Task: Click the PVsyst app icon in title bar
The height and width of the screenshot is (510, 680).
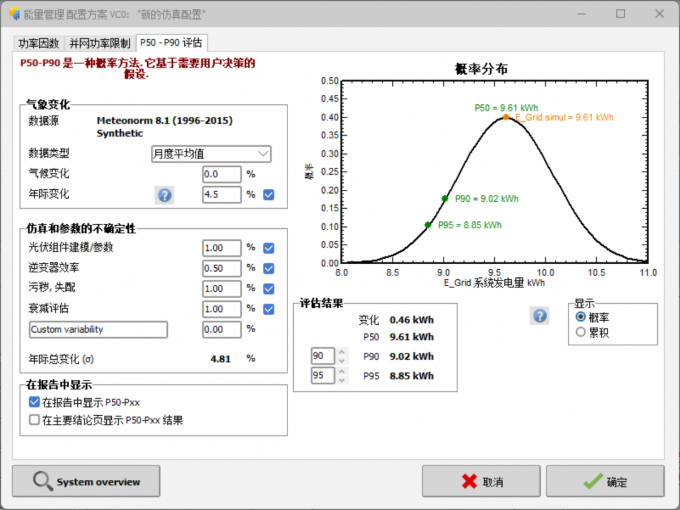Action: tap(12, 14)
